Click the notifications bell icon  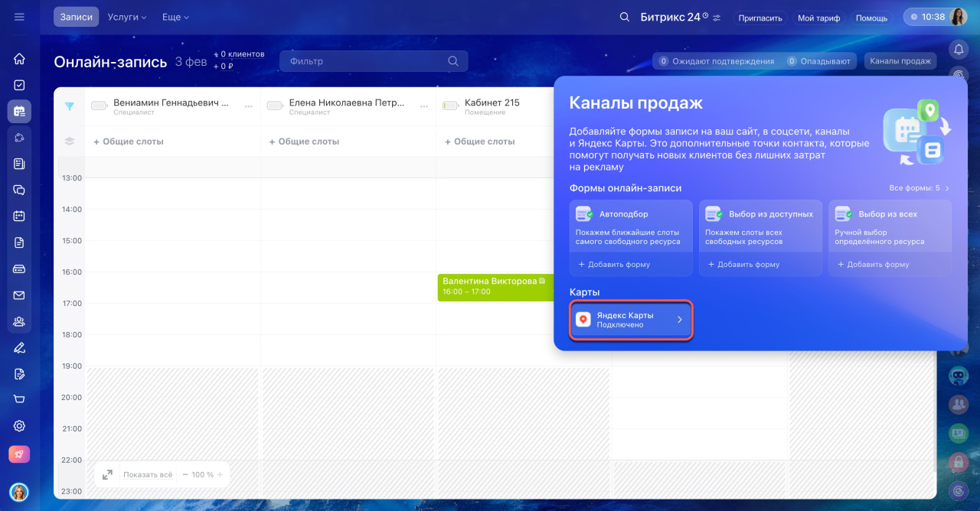958,50
